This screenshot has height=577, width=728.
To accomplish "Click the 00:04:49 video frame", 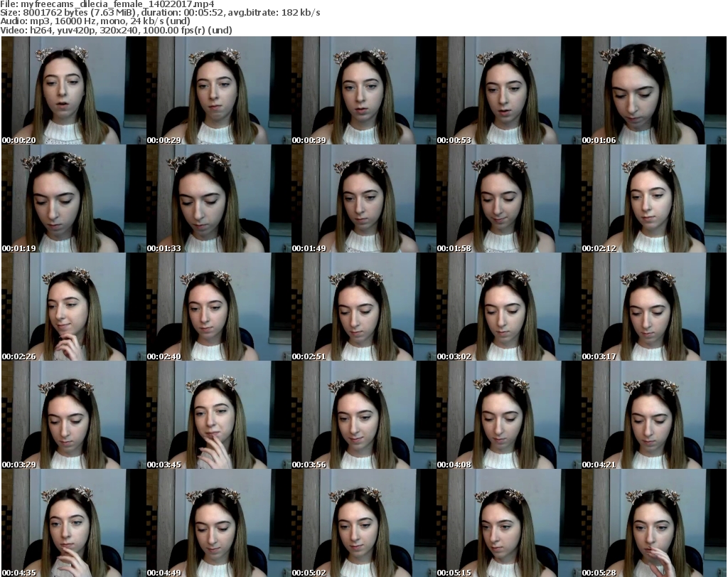I will click(219, 523).
